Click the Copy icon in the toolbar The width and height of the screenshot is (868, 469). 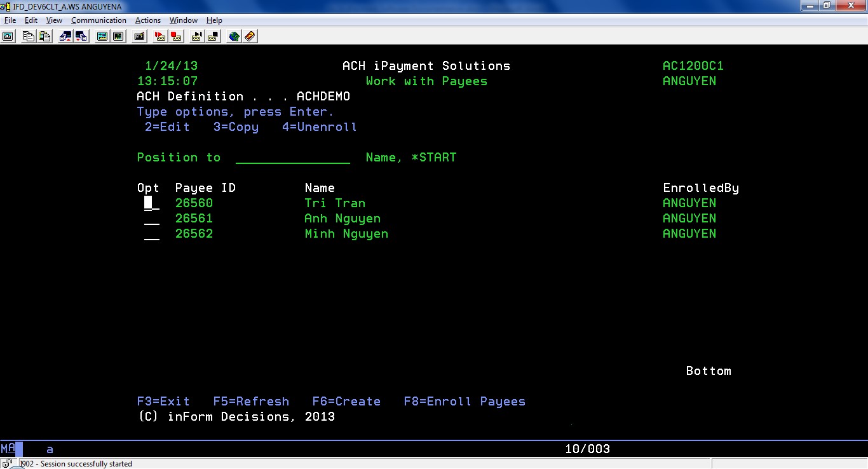point(29,36)
